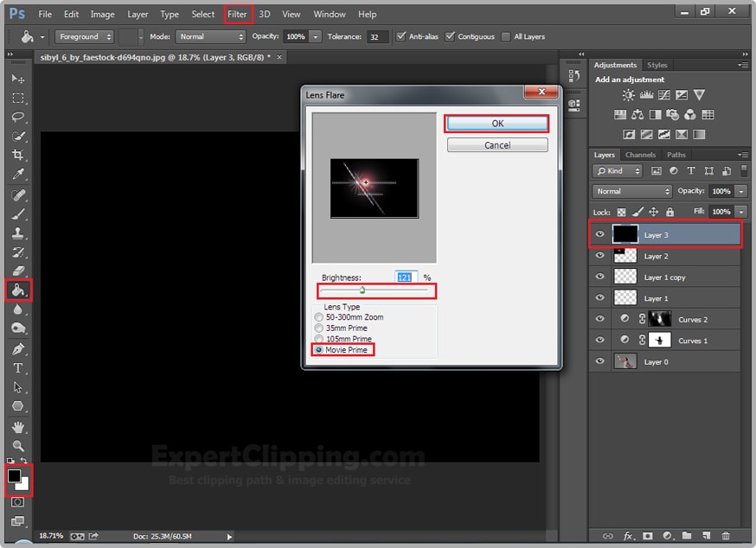Switch to the Channels tab
Screen dimensions: 756x548
[640, 155]
